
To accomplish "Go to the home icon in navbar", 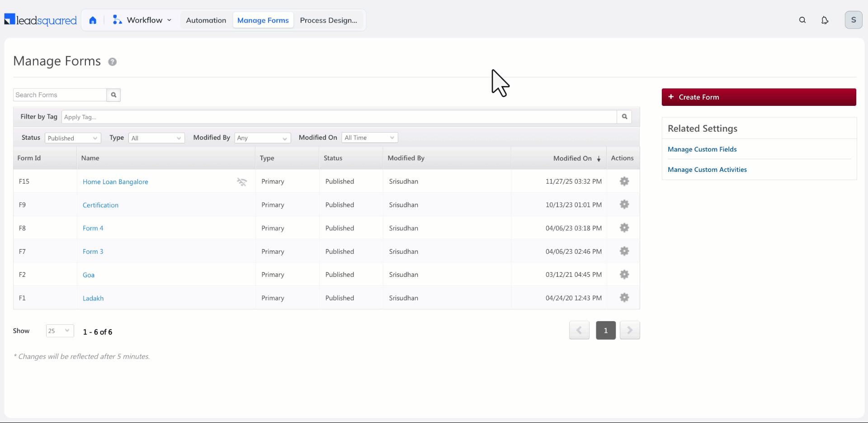I will pyautogui.click(x=93, y=20).
